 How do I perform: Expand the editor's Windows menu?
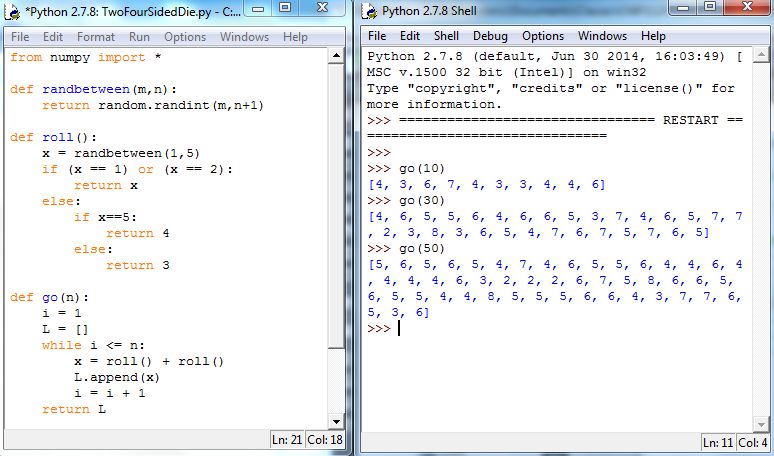coord(244,37)
